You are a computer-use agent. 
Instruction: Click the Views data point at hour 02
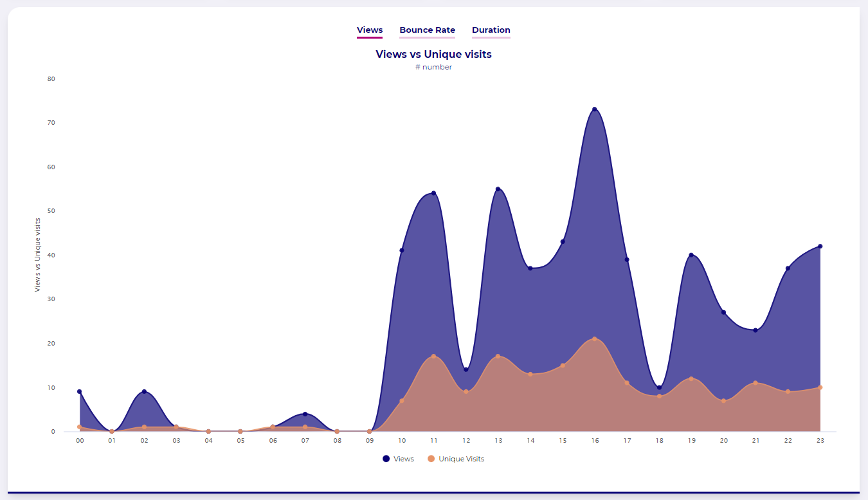click(144, 391)
